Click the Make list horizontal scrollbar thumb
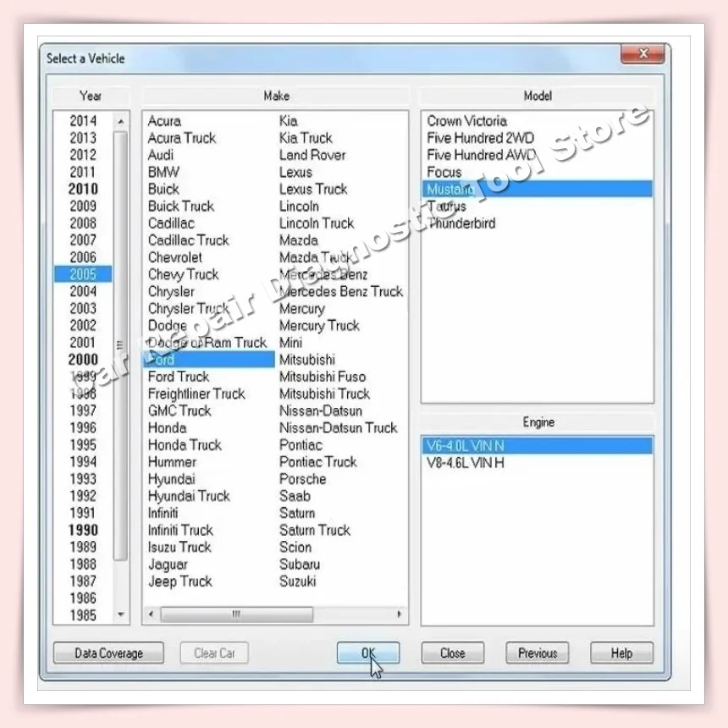 236,614
